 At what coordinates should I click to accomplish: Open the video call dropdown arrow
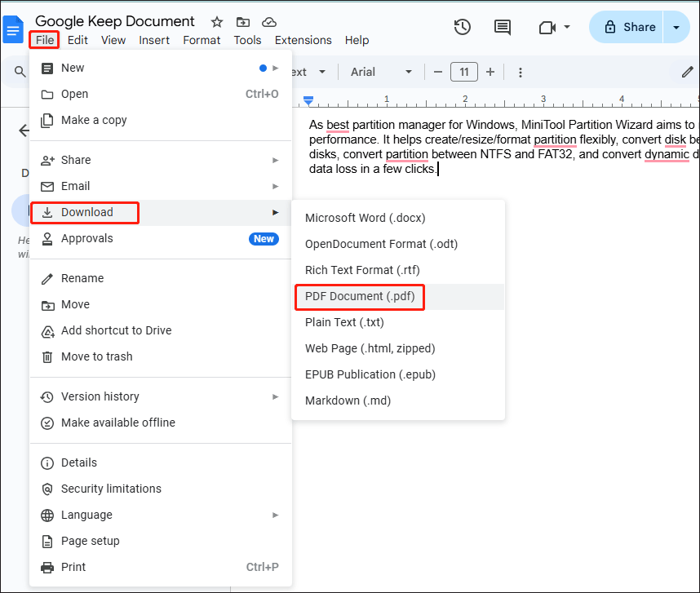[x=567, y=27]
